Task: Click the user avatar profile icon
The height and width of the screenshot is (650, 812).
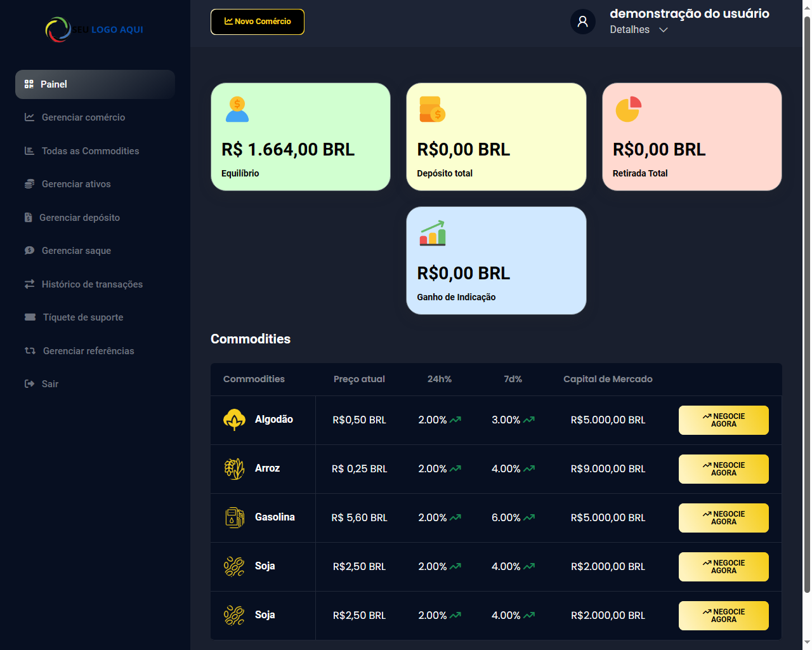Action: pos(582,22)
